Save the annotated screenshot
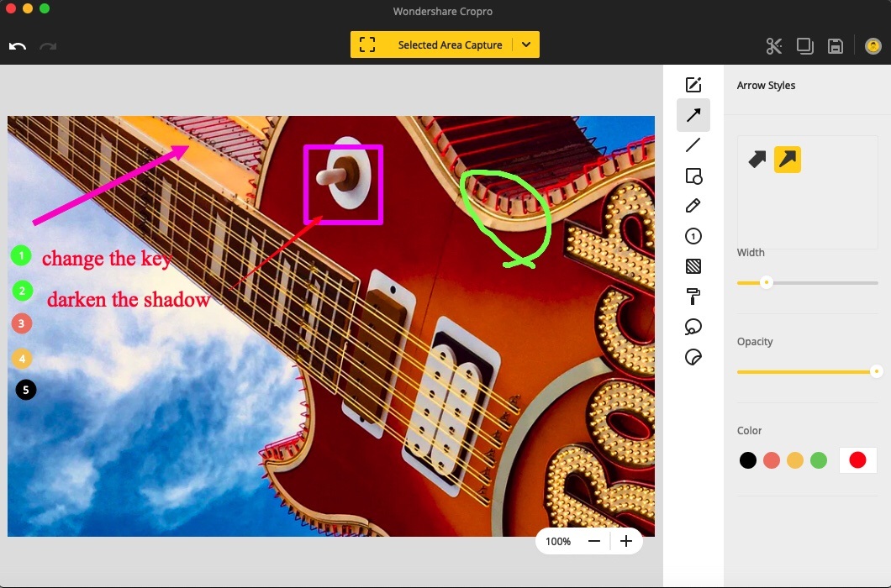Image resolution: width=891 pixels, height=588 pixels. tap(835, 45)
